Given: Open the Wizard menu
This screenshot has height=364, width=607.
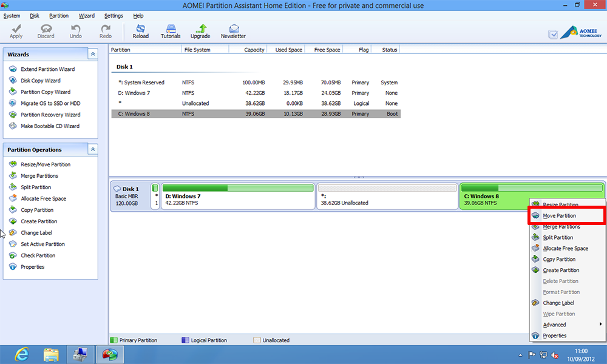Looking at the screenshot, I should 87,16.
